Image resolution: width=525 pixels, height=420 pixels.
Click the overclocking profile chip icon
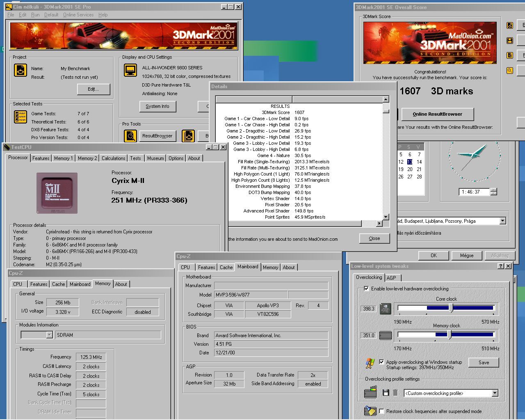tap(370, 393)
